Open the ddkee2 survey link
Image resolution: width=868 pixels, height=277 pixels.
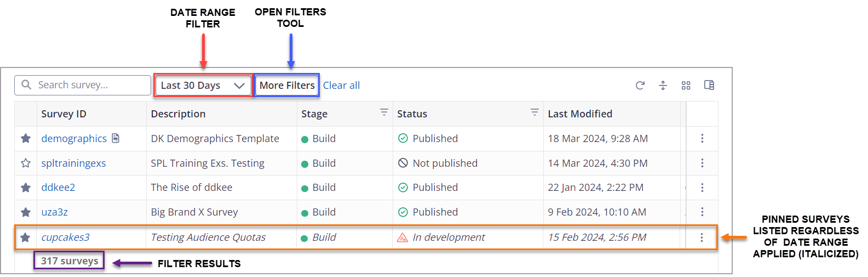[58, 188]
